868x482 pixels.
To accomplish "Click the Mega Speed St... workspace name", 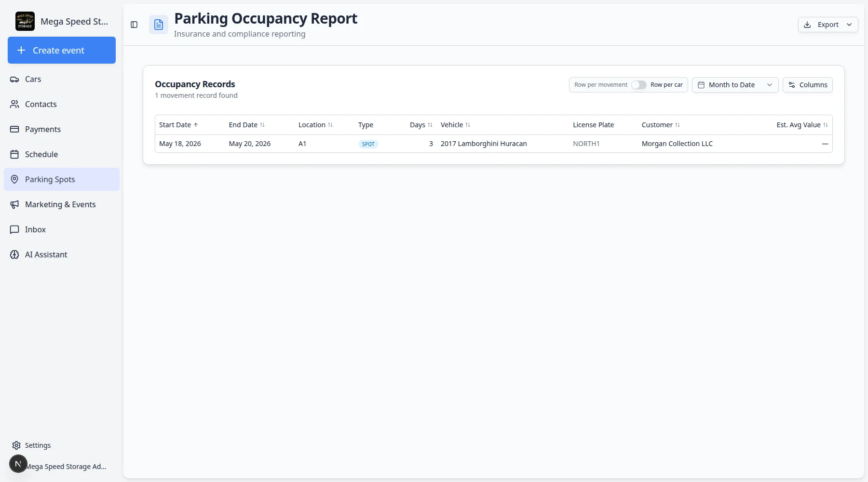I will click(x=74, y=21).
